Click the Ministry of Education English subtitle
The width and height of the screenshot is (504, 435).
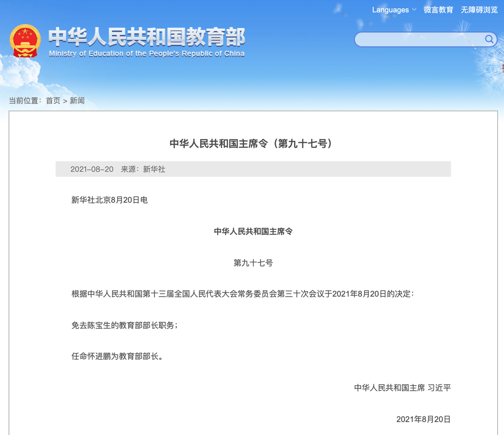click(x=147, y=54)
